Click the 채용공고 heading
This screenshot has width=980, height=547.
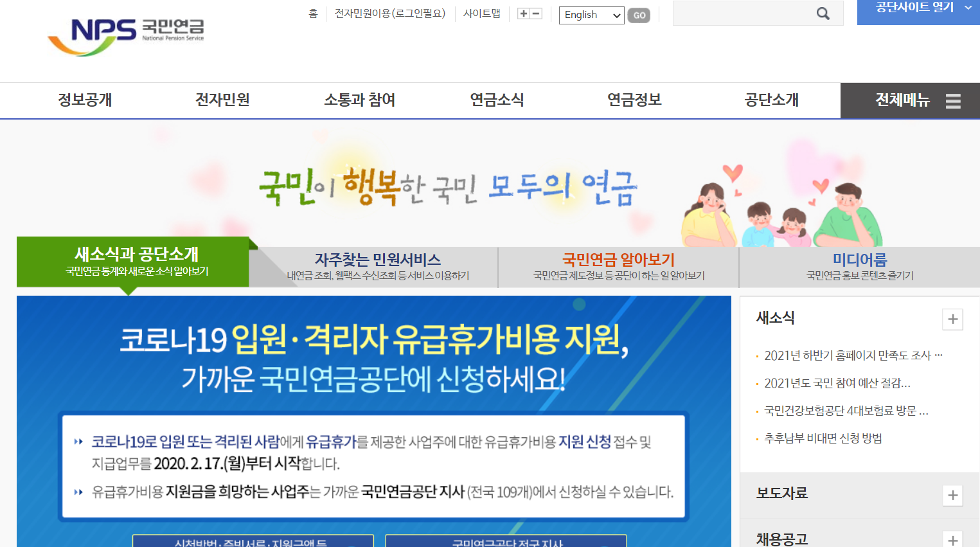click(782, 539)
